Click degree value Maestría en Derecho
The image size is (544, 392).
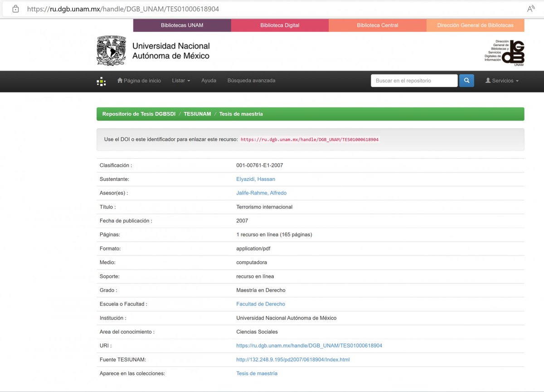(261, 290)
